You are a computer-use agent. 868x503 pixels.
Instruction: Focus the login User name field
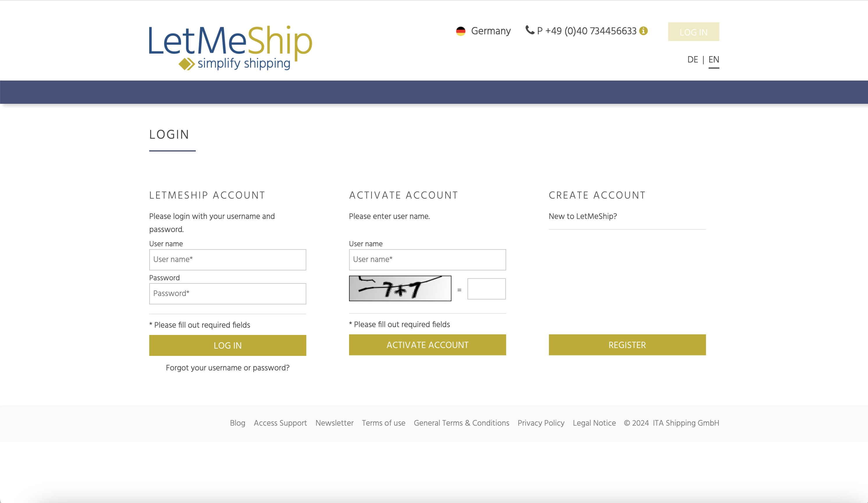(227, 260)
